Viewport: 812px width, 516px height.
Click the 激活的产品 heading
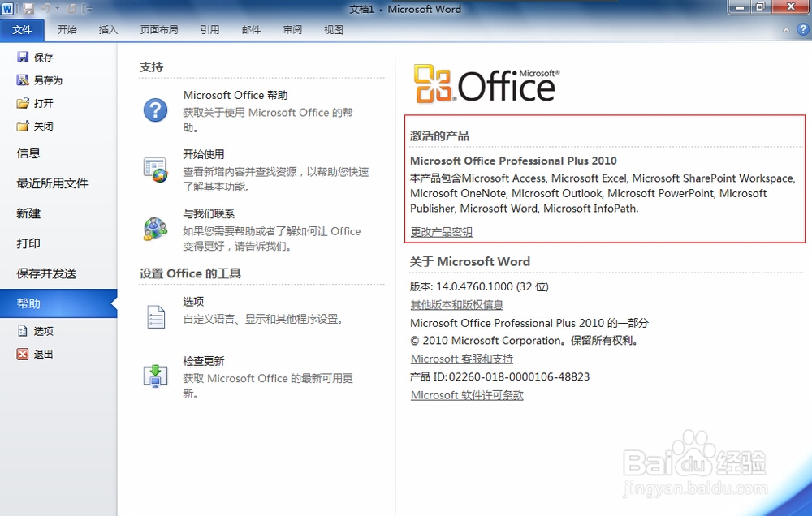coord(439,136)
